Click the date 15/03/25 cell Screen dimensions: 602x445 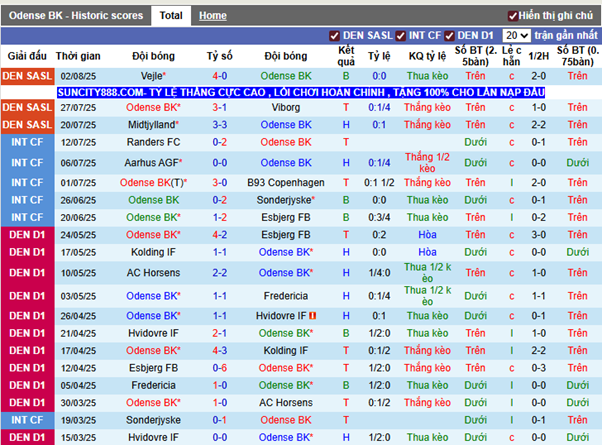point(78,437)
